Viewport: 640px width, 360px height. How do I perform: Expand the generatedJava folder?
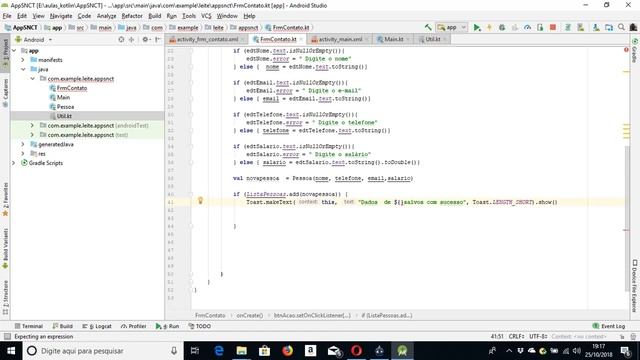[x=23, y=144]
